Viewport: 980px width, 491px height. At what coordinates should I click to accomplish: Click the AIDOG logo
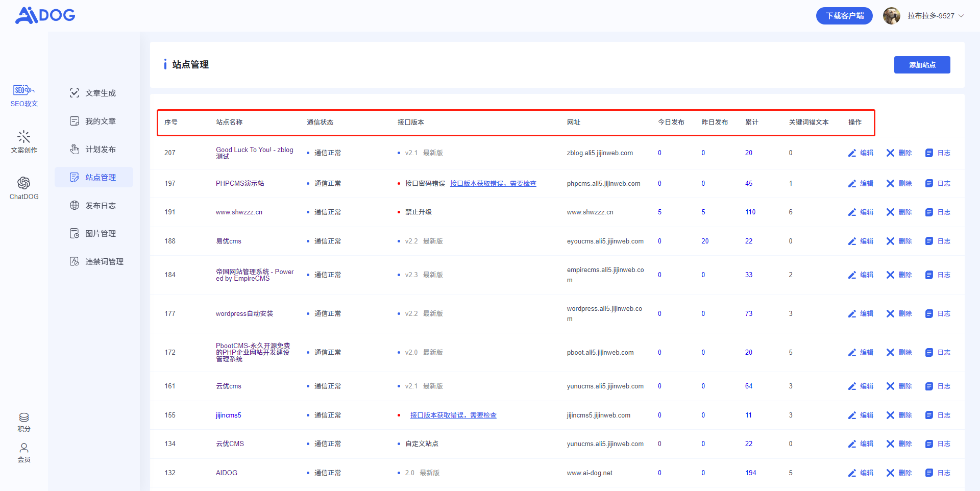(45, 15)
